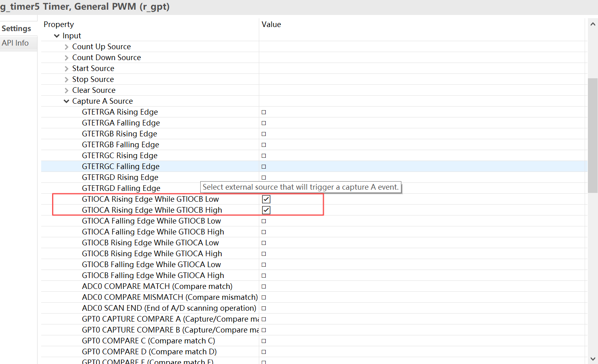
Task: Switch to the Settings tab
Action: click(16, 28)
